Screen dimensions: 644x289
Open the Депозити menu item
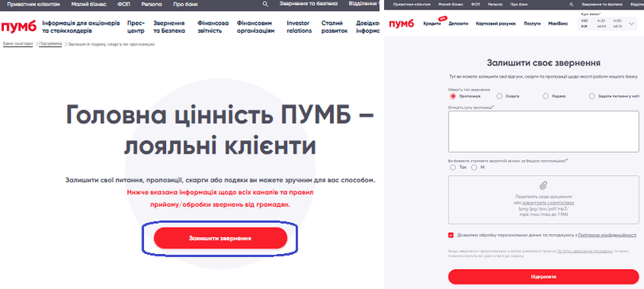pos(459,24)
